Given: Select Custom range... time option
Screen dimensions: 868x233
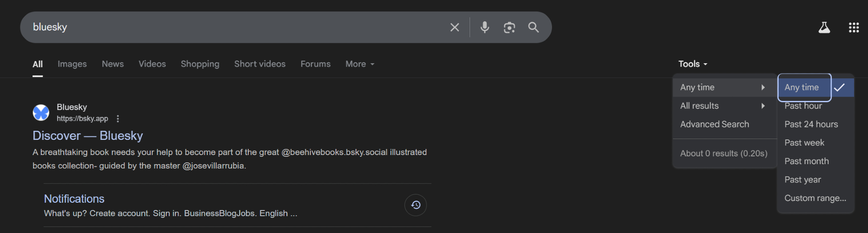Looking at the screenshot, I should [x=815, y=198].
